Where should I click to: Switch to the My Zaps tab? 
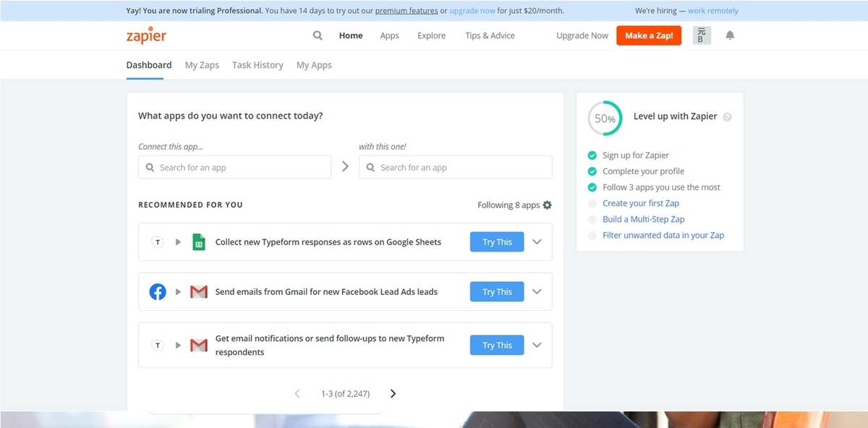[202, 65]
